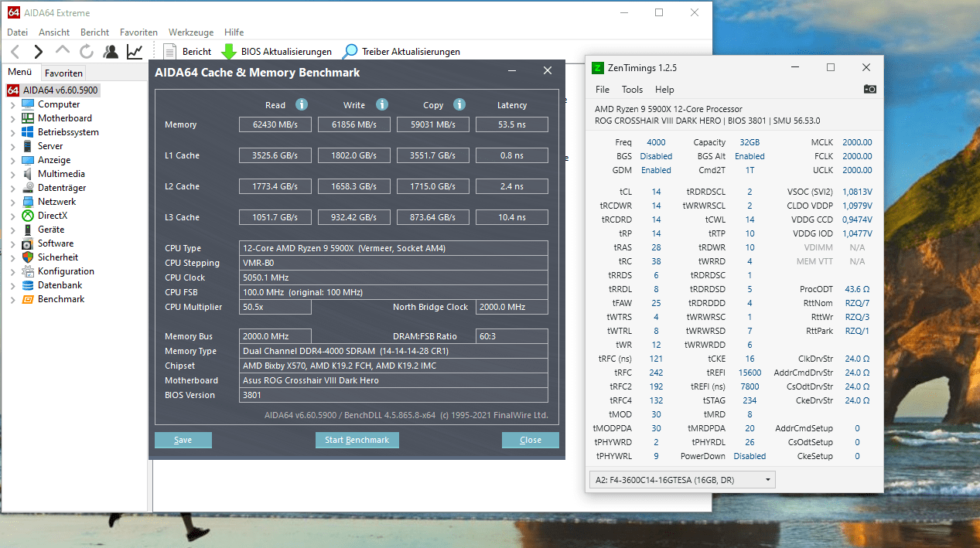Click the Multimedia speaker icon
Screen dimensions: 980x548
[x=28, y=174]
